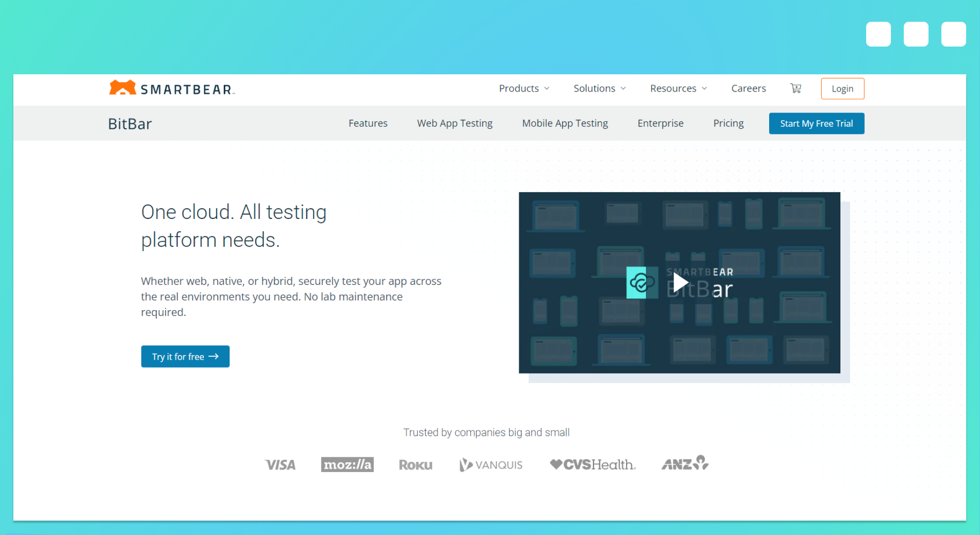The image size is (980, 535).
Task: Click the Vanquis logo
Action: pyautogui.click(x=490, y=465)
